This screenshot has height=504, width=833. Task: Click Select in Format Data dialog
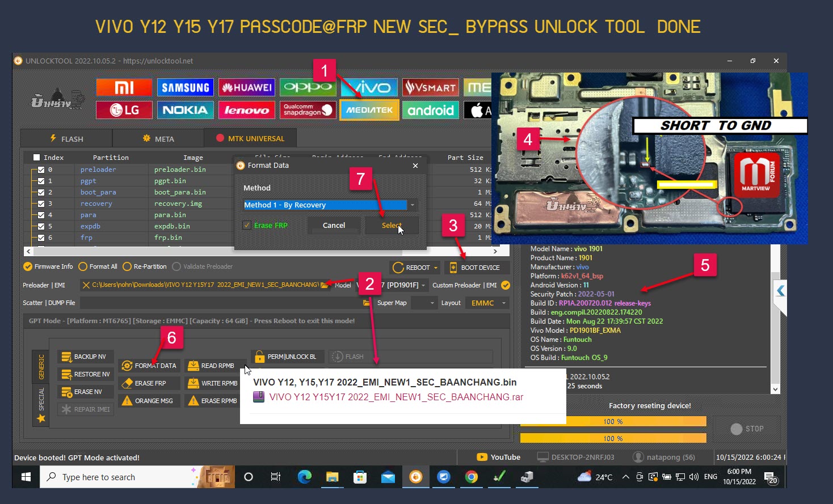392,225
